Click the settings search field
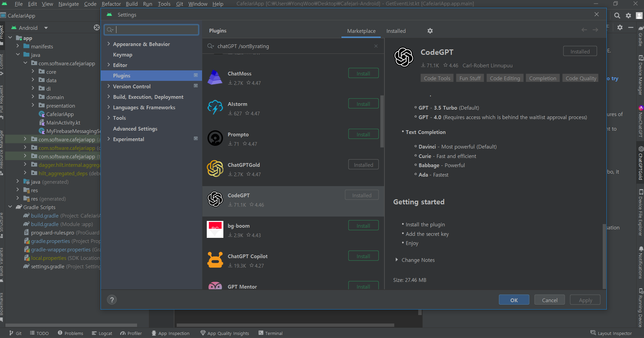Image resolution: width=644 pixels, height=338 pixels. coord(151,29)
